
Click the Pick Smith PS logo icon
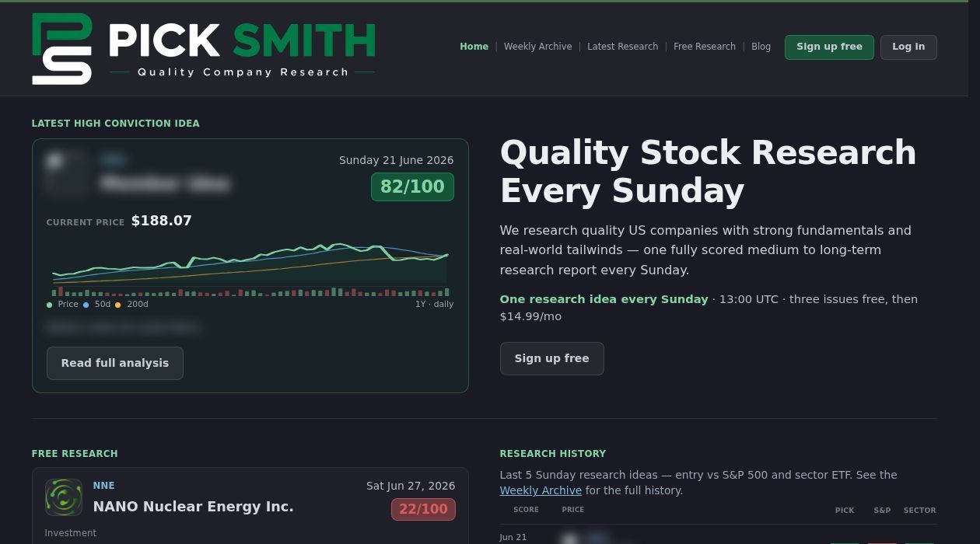coord(62,49)
